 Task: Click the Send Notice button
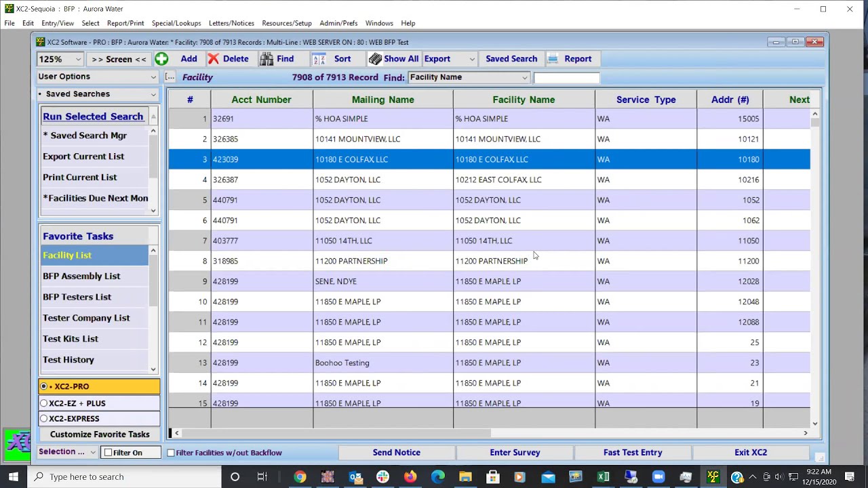click(x=397, y=452)
